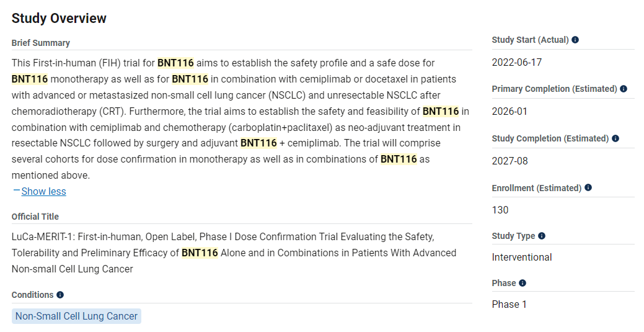Click the Study Overview heading

[59, 19]
